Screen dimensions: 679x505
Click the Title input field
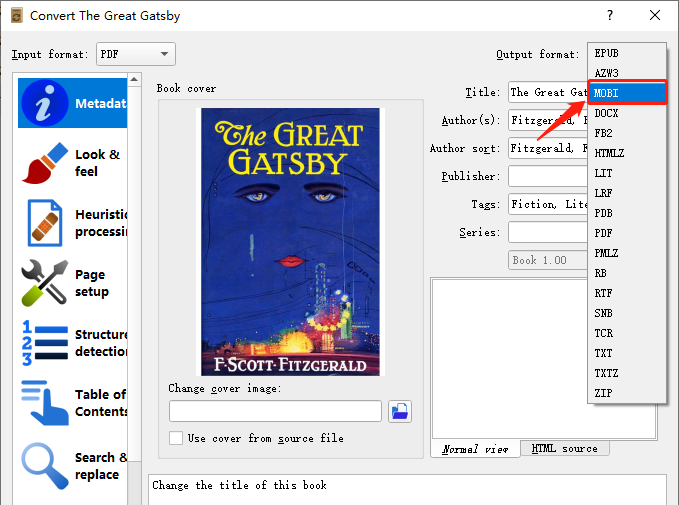(548, 92)
